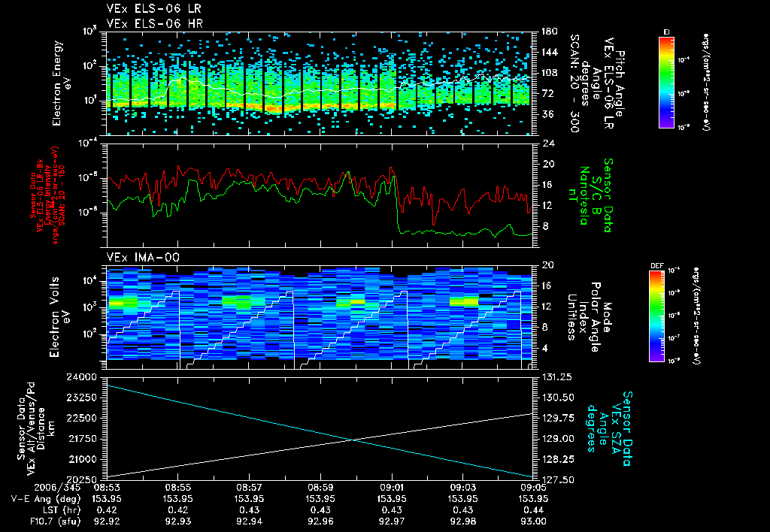Viewport: 770px width, 532px height.
Task: Click the F10.7 value 92.94
Action: point(249,521)
